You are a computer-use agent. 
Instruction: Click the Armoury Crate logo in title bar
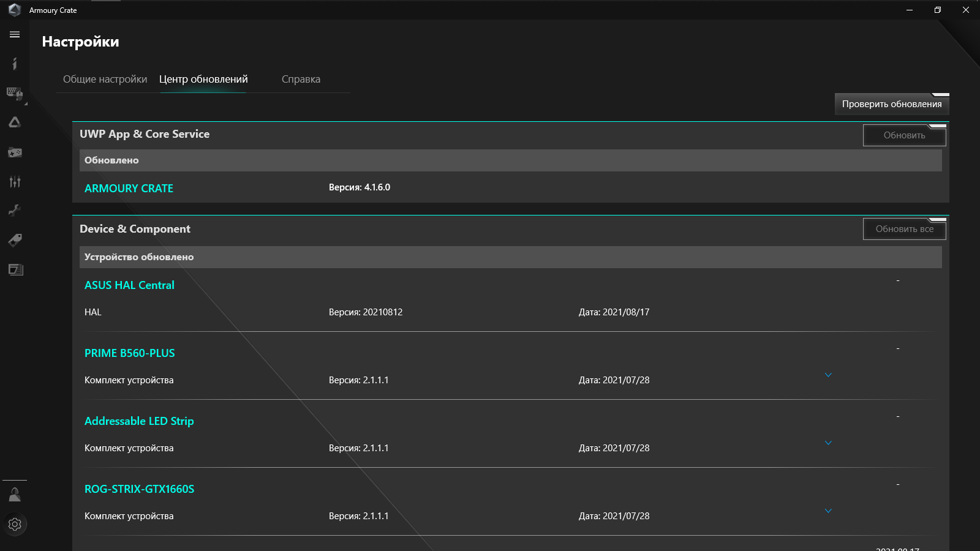pos(15,10)
